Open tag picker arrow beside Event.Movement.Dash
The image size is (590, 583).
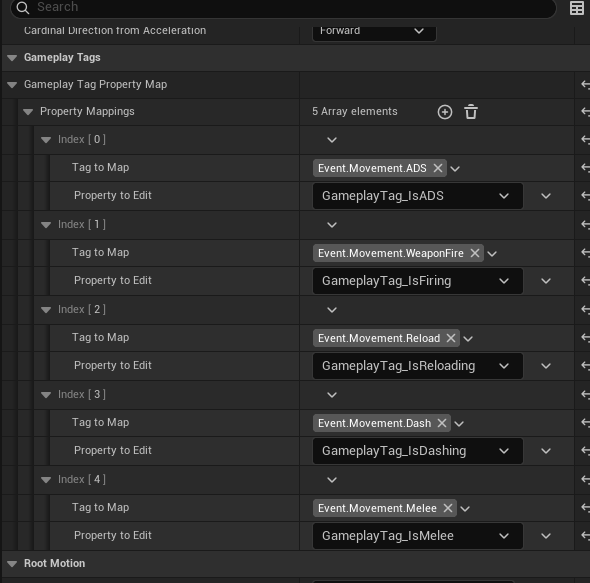click(x=459, y=424)
